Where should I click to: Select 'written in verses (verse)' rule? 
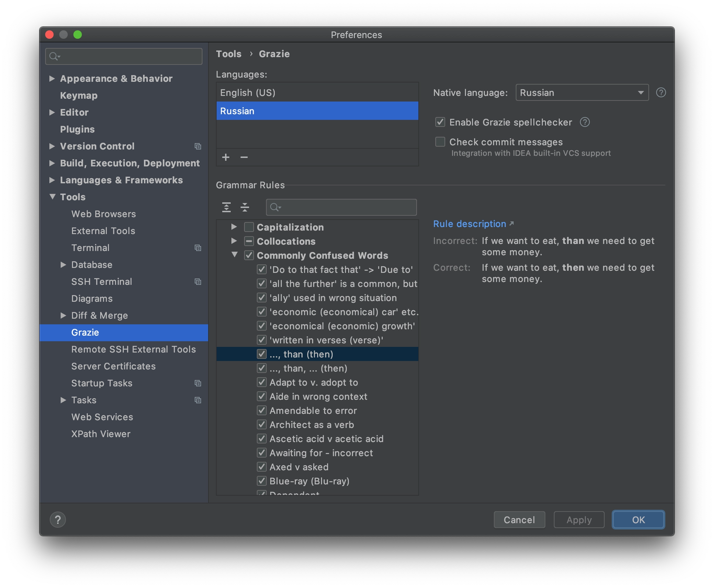(x=317, y=340)
